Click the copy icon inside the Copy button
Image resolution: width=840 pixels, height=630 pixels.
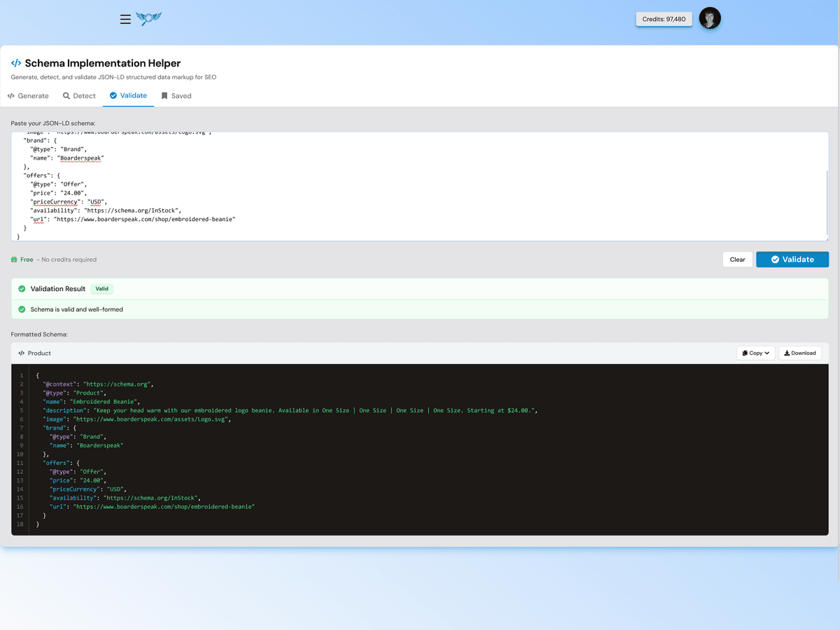745,353
